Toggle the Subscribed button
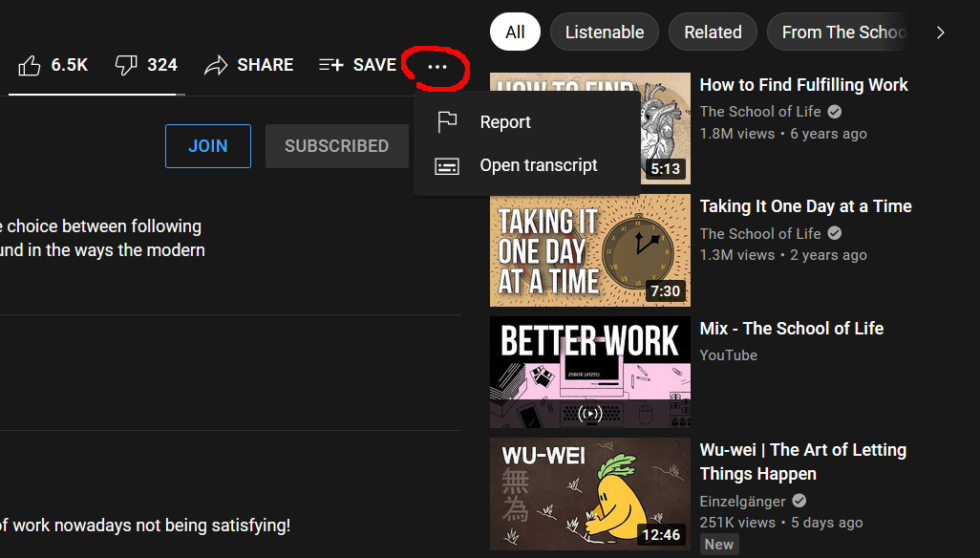 (x=336, y=146)
